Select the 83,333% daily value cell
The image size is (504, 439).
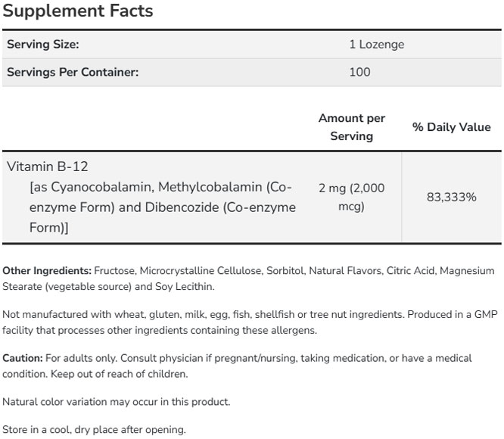pyautogui.click(x=451, y=197)
